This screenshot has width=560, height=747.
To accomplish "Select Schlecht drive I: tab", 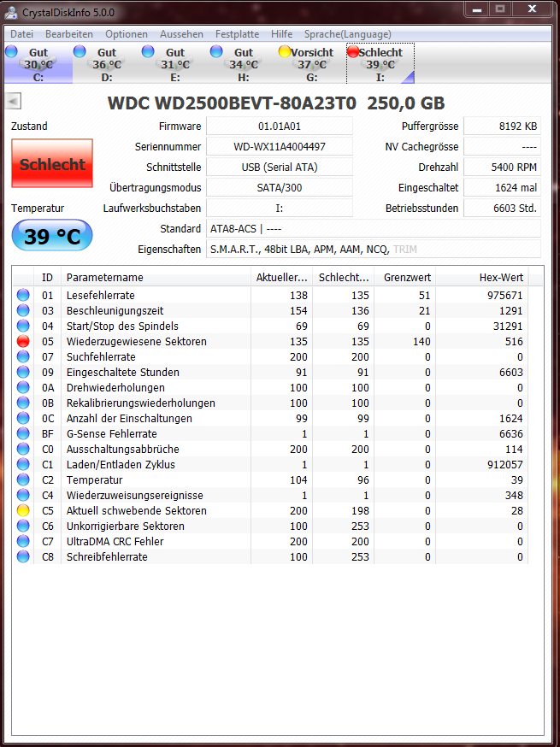I will click(x=380, y=64).
